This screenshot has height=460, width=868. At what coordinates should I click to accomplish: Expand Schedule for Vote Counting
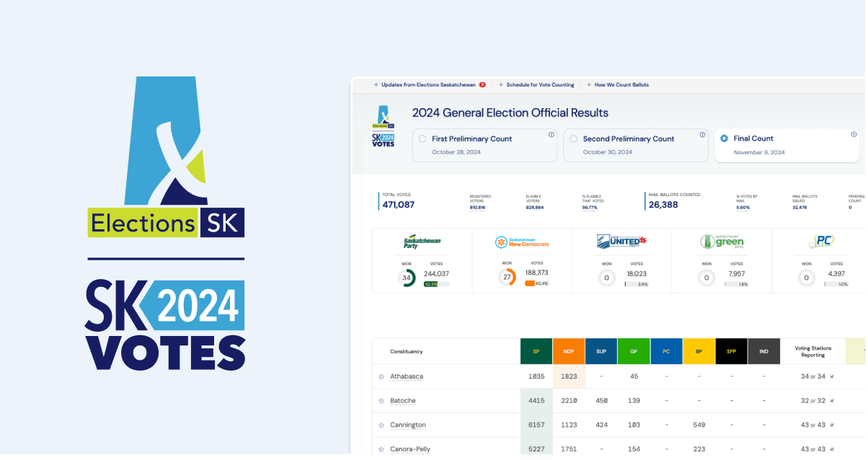536,84
